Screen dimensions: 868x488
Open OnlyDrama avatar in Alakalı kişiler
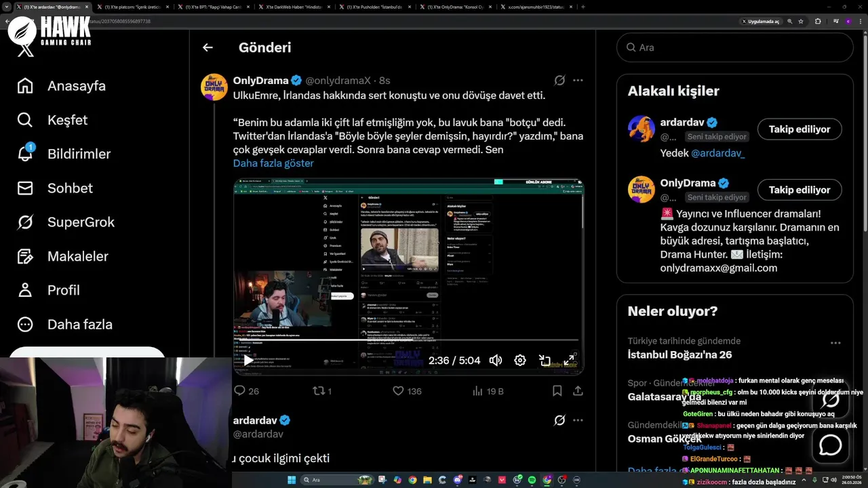coord(642,190)
